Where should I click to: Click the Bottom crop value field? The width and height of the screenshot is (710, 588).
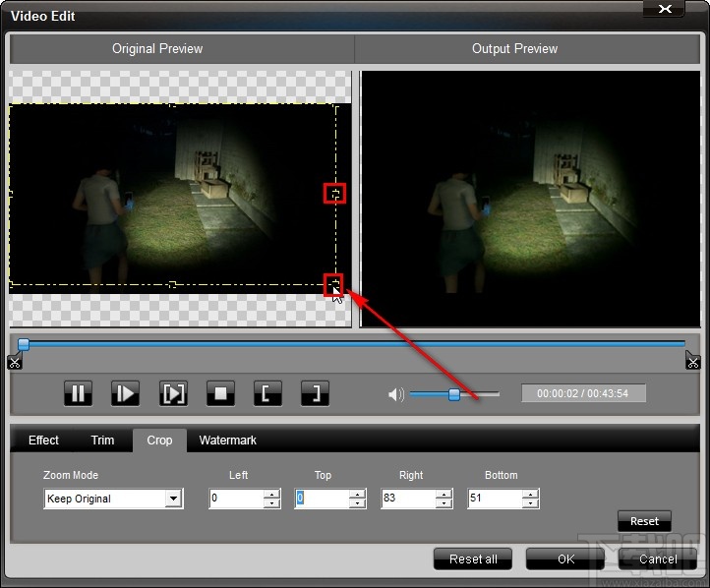[x=495, y=498]
